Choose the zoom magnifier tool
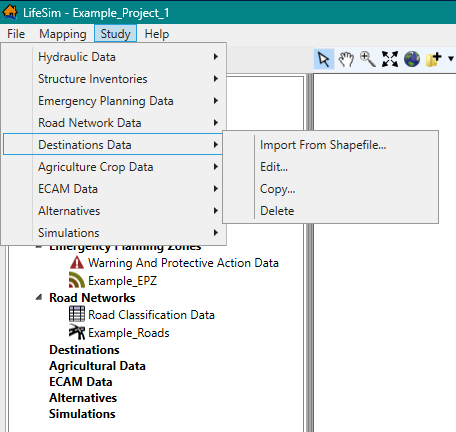The width and height of the screenshot is (456, 432). pyautogui.click(x=368, y=59)
